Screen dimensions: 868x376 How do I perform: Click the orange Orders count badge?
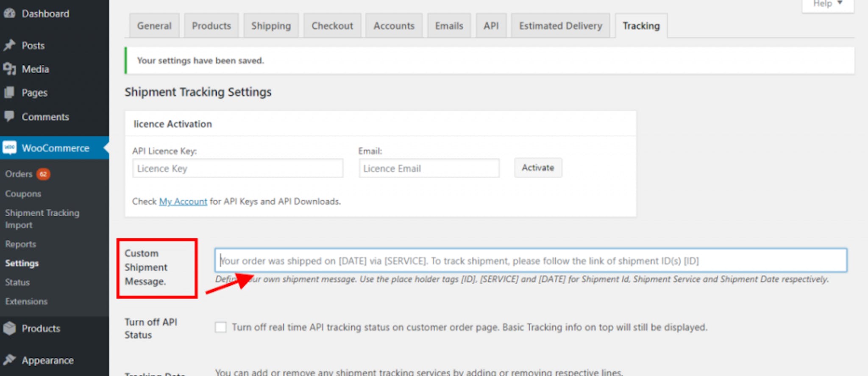[43, 174]
